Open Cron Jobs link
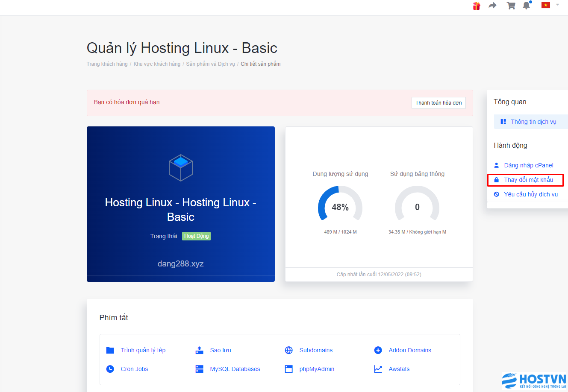Screen dimensions: 568x392 pyautogui.click(x=134, y=369)
